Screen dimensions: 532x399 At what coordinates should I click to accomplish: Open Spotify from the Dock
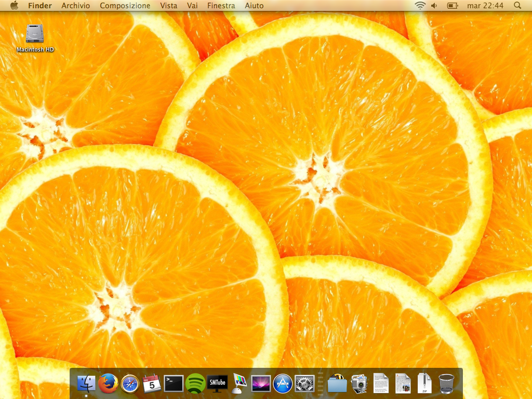pyautogui.click(x=195, y=383)
